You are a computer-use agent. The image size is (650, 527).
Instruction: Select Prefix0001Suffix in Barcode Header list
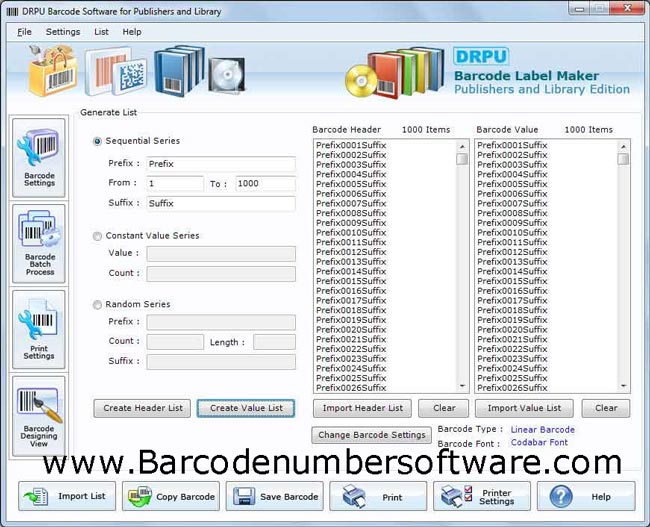tap(351, 145)
